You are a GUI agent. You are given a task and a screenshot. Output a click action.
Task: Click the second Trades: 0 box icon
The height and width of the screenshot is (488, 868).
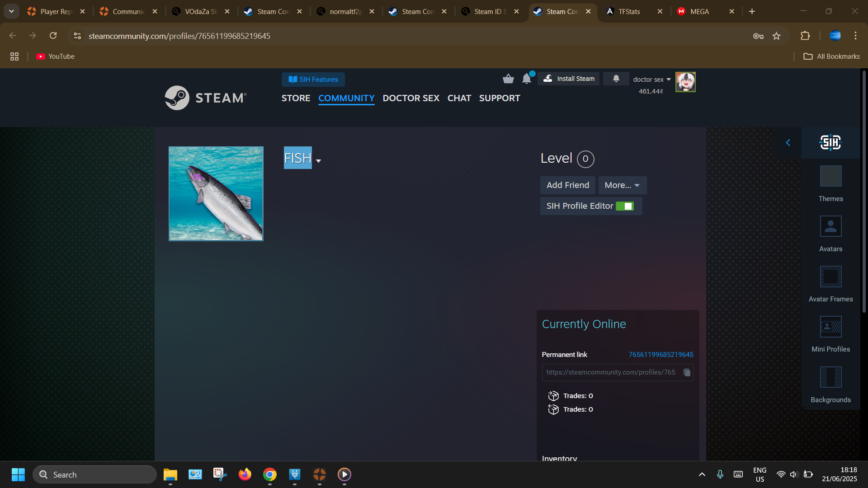(x=553, y=409)
